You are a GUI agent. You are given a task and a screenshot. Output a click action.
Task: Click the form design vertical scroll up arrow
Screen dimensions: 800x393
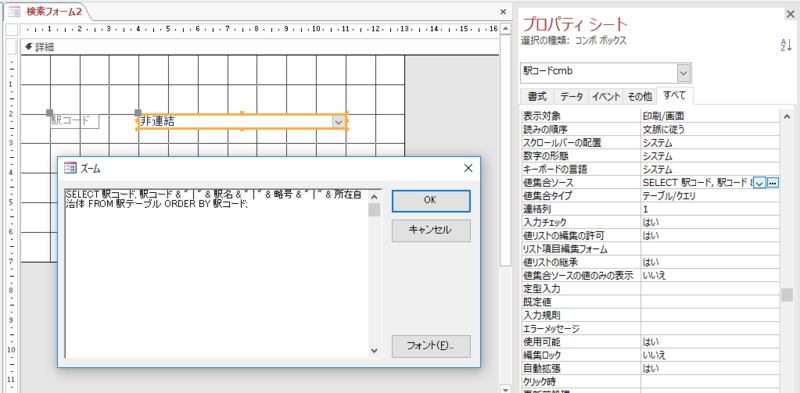(x=505, y=29)
